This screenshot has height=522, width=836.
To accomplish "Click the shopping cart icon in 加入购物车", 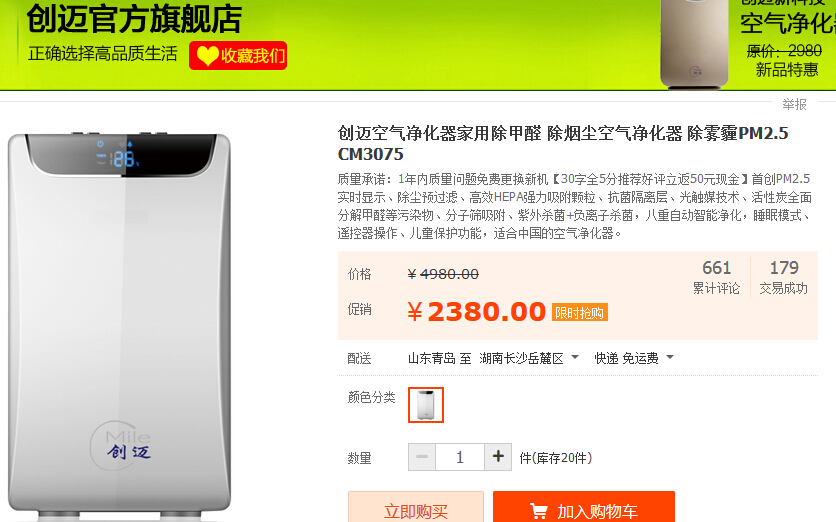I will 538,511.
